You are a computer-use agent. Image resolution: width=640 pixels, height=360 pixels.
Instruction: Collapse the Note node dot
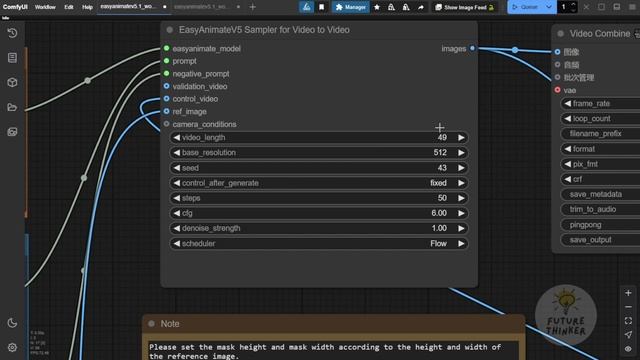[x=151, y=324]
